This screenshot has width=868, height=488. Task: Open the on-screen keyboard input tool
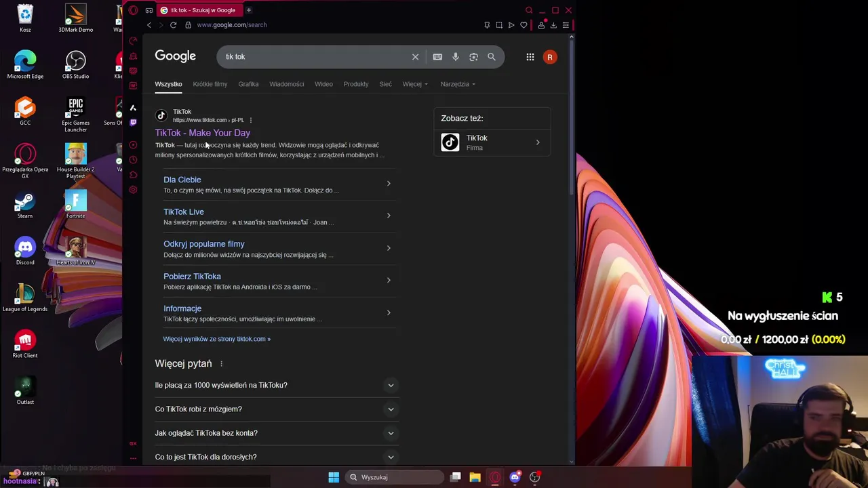(437, 57)
